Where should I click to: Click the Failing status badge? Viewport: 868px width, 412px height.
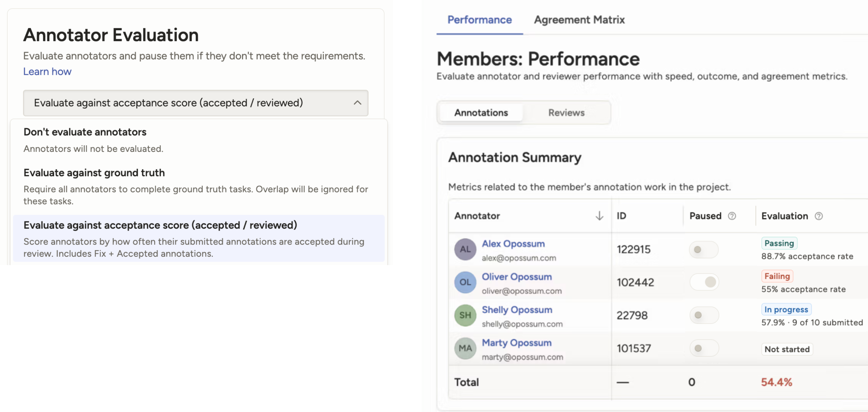pyautogui.click(x=777, y=276)
